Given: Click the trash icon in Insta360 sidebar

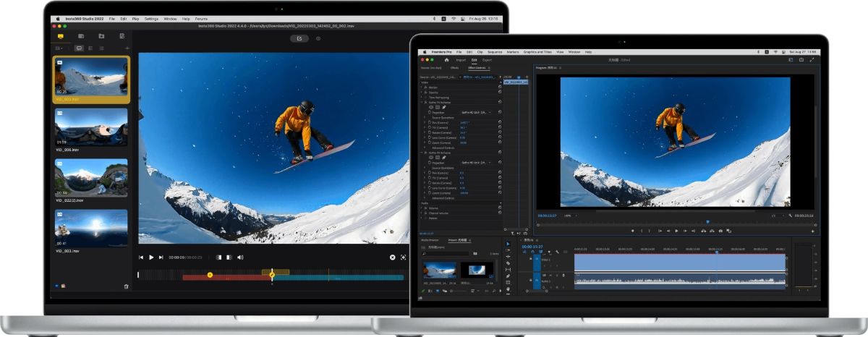Looking at the screenshot, I should tap(126, 286).
